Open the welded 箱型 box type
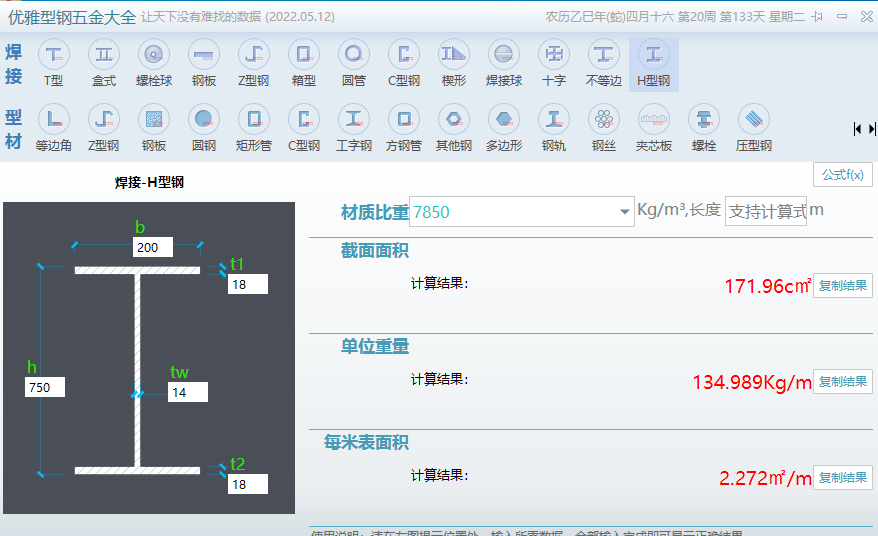 304,63
